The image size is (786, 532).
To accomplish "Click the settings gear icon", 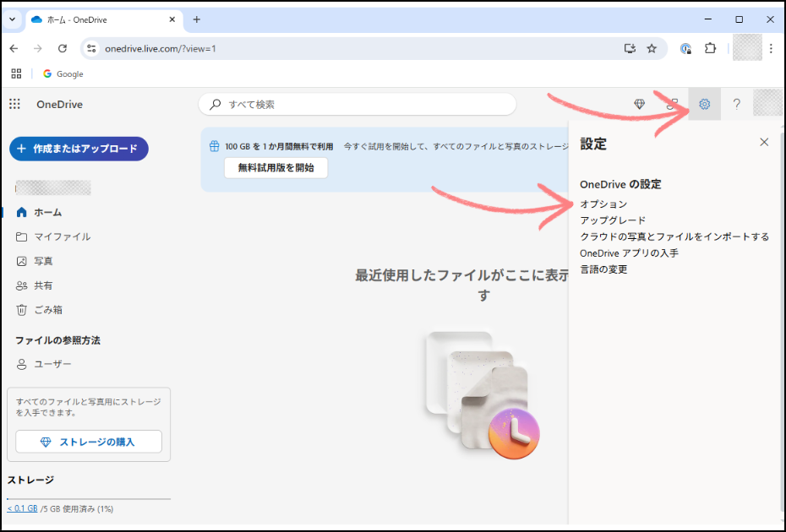I will pos(704,104).
